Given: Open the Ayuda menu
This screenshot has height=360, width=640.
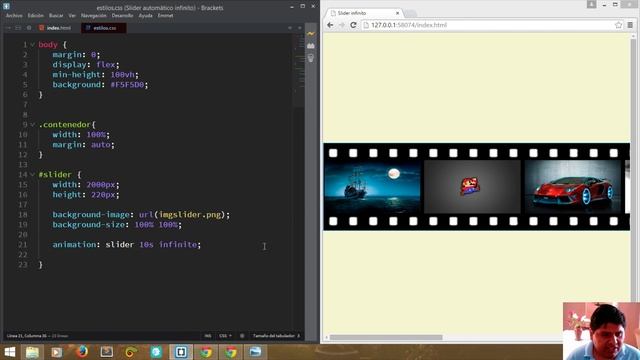Looking at the screenshot, I should (x=145, y=16).
